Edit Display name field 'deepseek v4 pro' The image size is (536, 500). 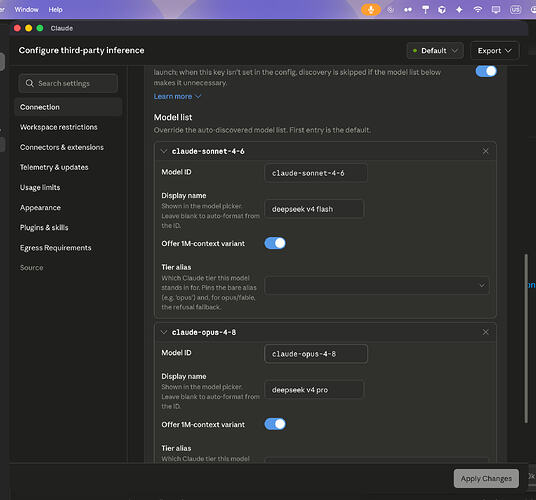click(x=314, y=390)
